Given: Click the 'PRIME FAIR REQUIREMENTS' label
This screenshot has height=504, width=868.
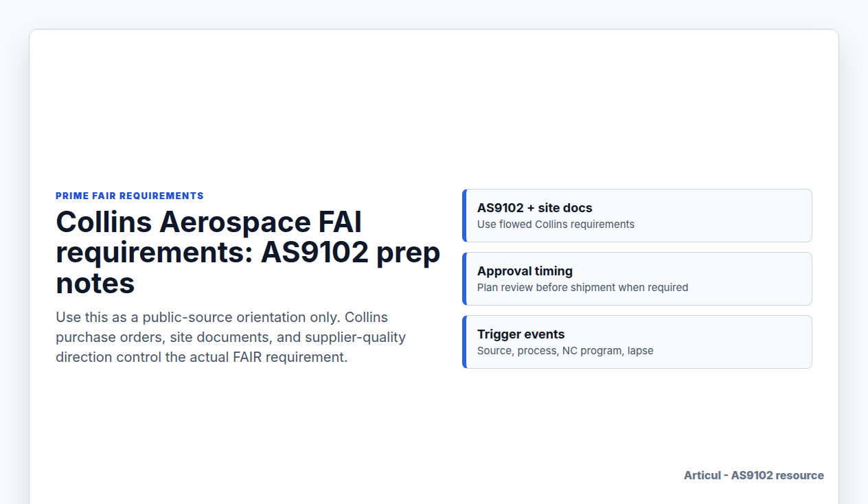Looking at the screenshot, I should 130,196.
